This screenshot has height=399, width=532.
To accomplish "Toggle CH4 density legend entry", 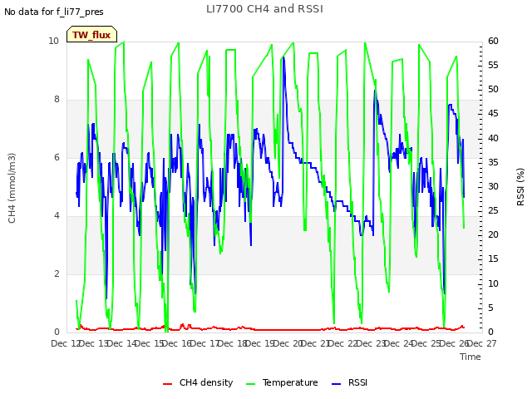I will coord(198,382).
